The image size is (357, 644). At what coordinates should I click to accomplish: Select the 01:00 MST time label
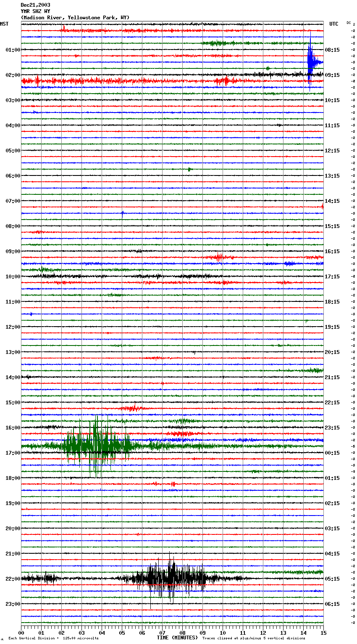tap(13, 50)
